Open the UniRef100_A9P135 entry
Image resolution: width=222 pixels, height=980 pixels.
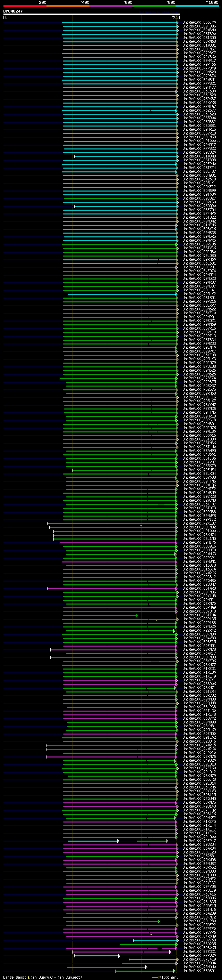tap(199, 619)
